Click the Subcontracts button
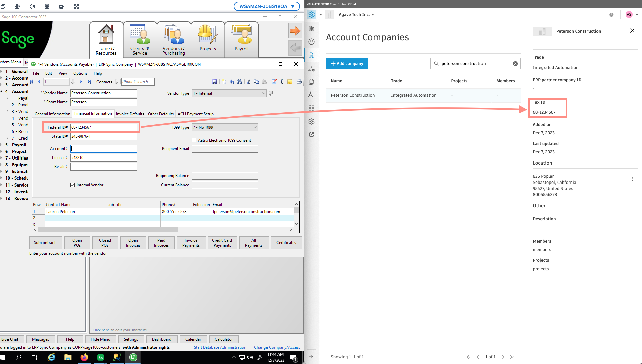The height and width of the screenshot is (364, 642). coord(46,243)
